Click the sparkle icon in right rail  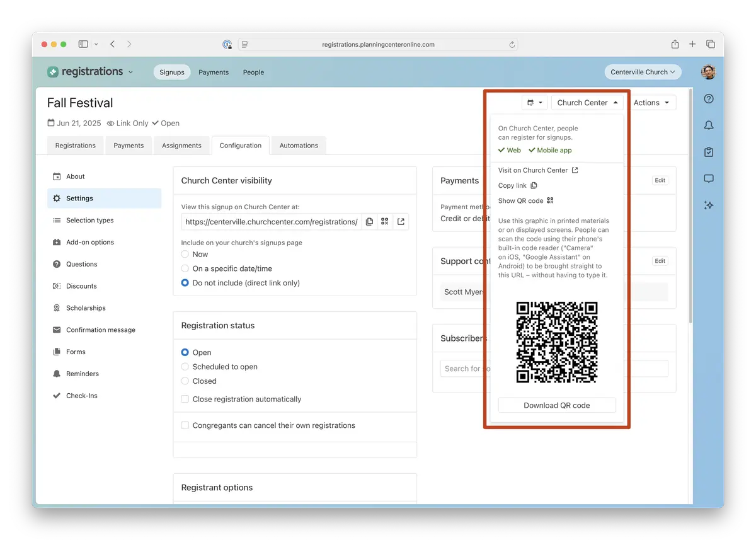[709, 205]
